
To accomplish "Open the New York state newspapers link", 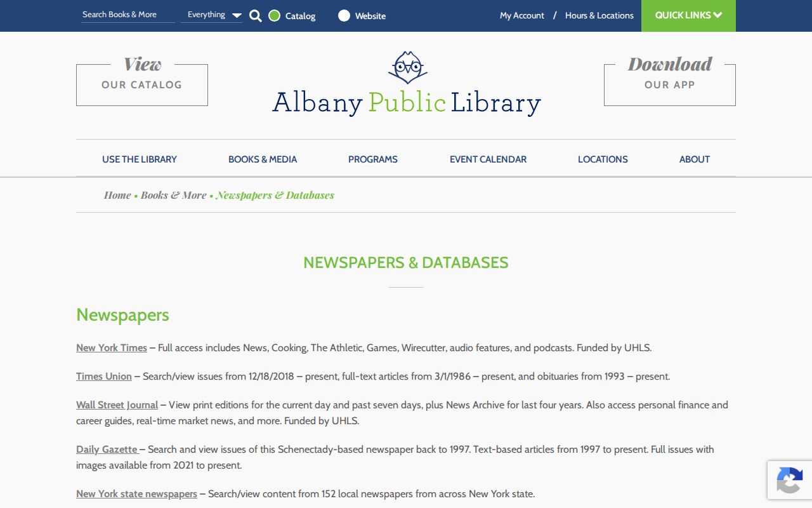I will tap(136, 494).
